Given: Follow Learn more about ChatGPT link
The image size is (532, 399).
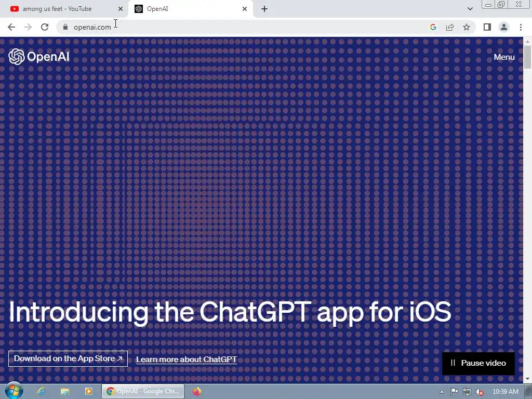Looking at the screenshot, I should coord(187,360).
